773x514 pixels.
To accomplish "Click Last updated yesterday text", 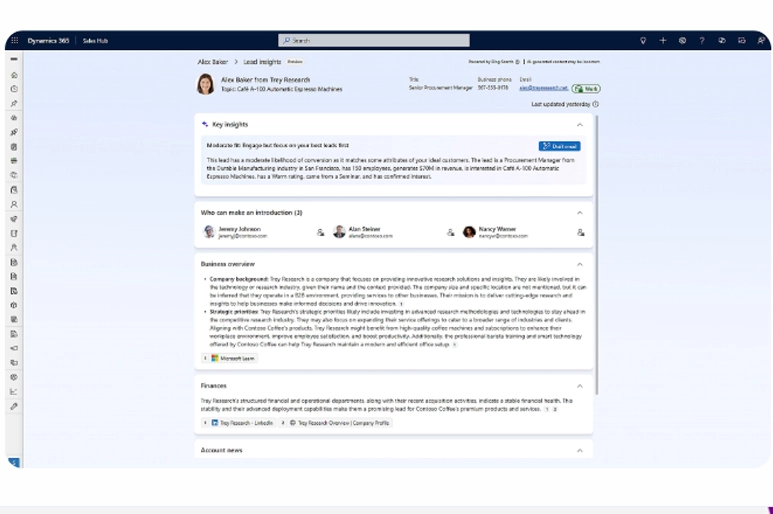I will (561, 104).
